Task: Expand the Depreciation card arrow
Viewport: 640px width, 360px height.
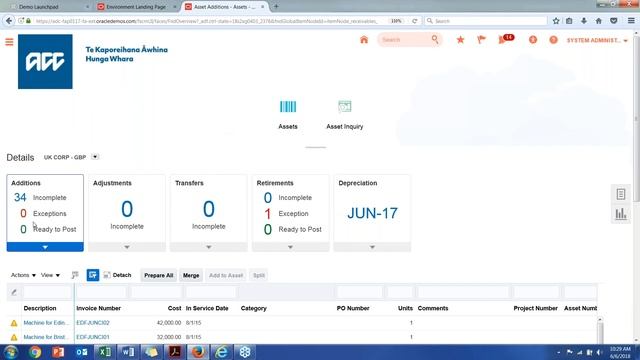Action: 372,247
